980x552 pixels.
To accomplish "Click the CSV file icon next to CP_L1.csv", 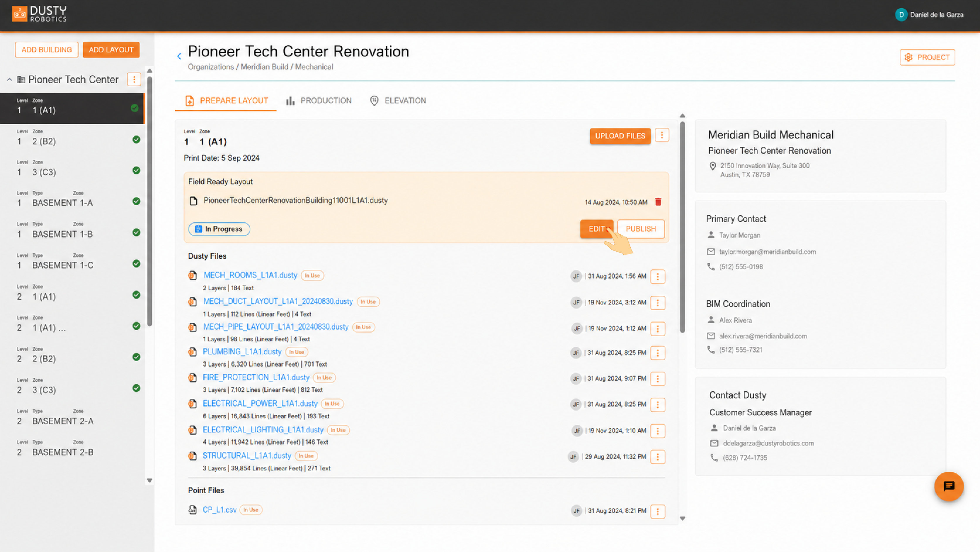I will pos(193,510).
